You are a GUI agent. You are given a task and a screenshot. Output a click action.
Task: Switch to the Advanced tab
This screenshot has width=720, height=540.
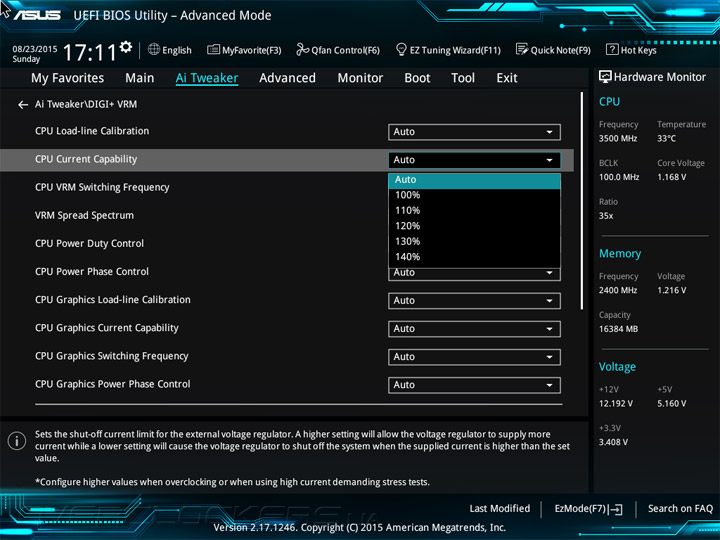click(x=287, y=78)
